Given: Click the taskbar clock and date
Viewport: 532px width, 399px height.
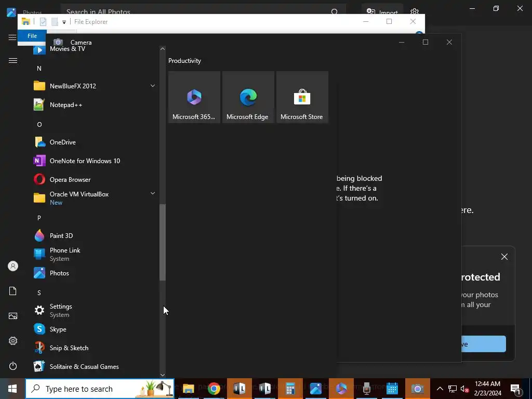Looking at the screenshot, I should [x=487, y=389].
